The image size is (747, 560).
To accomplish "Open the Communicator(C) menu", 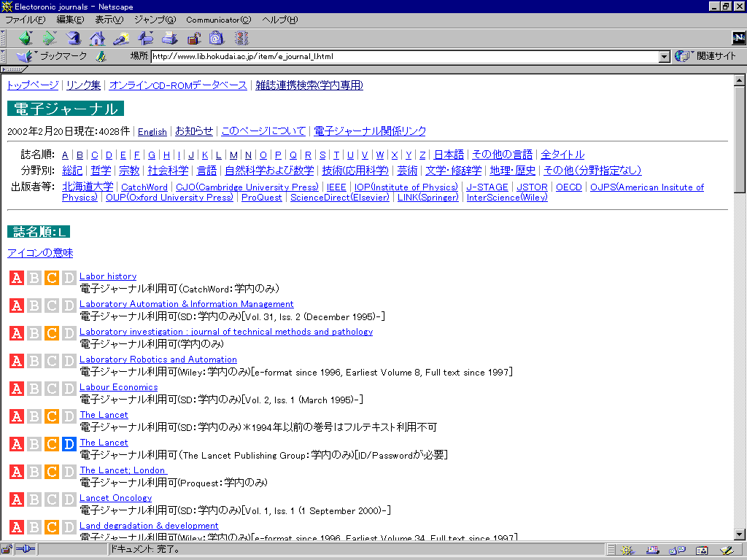I will [x=217, y=20].
